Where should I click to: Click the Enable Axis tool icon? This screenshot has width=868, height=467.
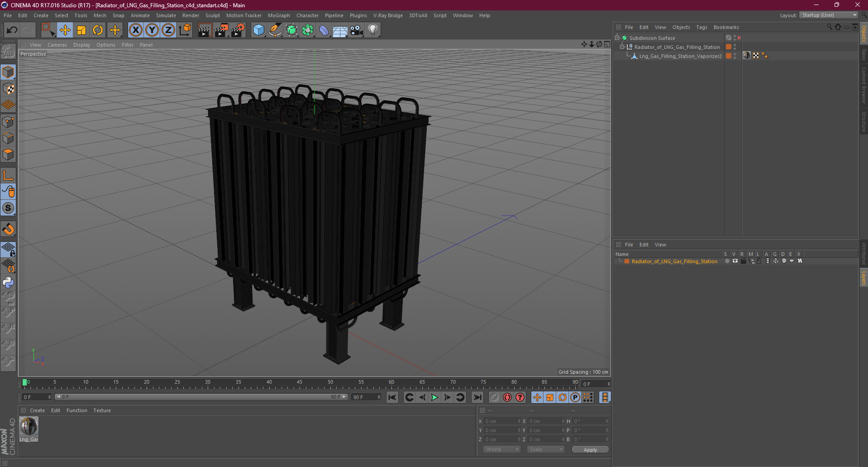tap(8, 176)
